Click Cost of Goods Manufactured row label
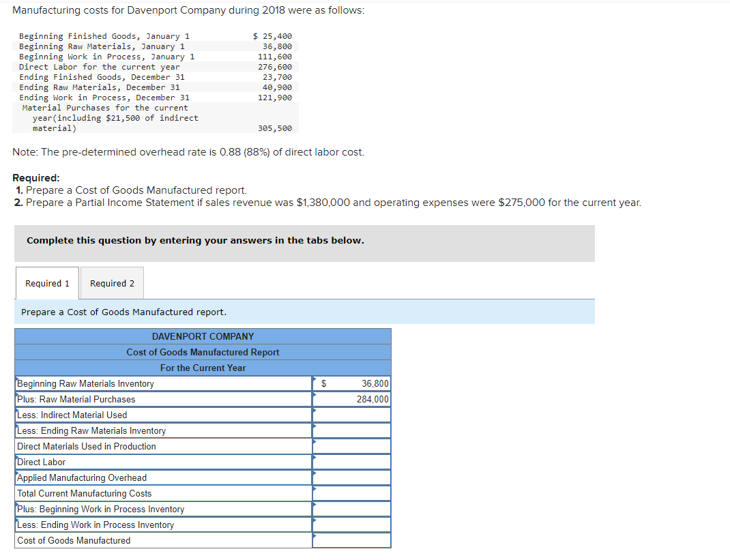Viewport: 730px width, 560px height. (x=74, y=540)
